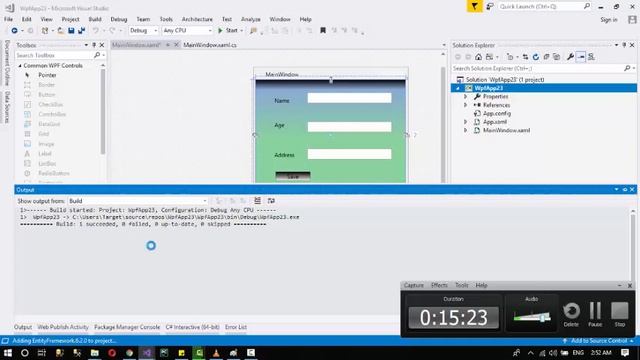Click the Undo toolbar icon
Image resolution: width=640 pixels, height=360 pixels.
96,31
